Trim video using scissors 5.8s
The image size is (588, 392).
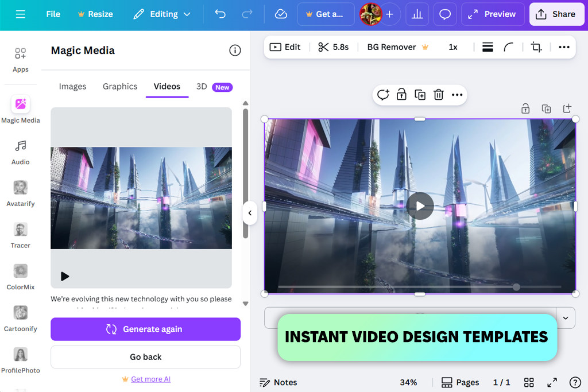[334, 47]
